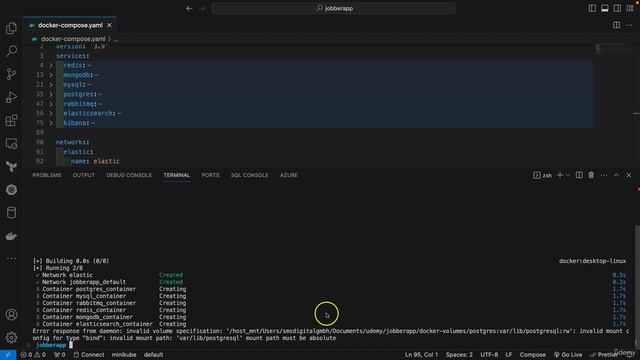Click the zsh terminal shell label
This screenshot has height=360, width=640.
[x=542, y=175]
